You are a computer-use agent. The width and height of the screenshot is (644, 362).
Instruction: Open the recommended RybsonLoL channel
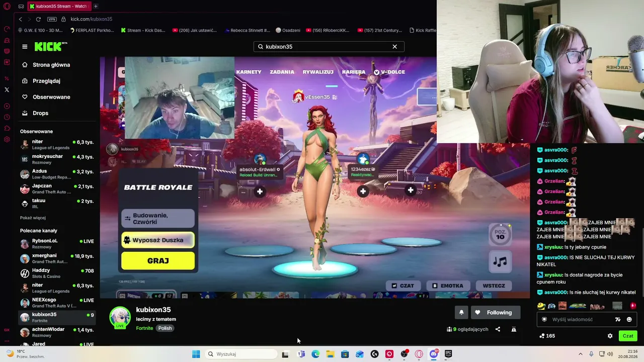click(57, 244)
